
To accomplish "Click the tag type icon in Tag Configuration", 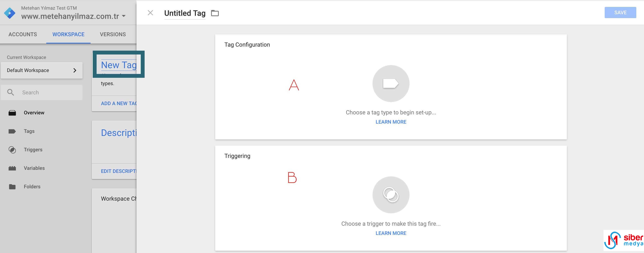I will [x=391, y=83].
